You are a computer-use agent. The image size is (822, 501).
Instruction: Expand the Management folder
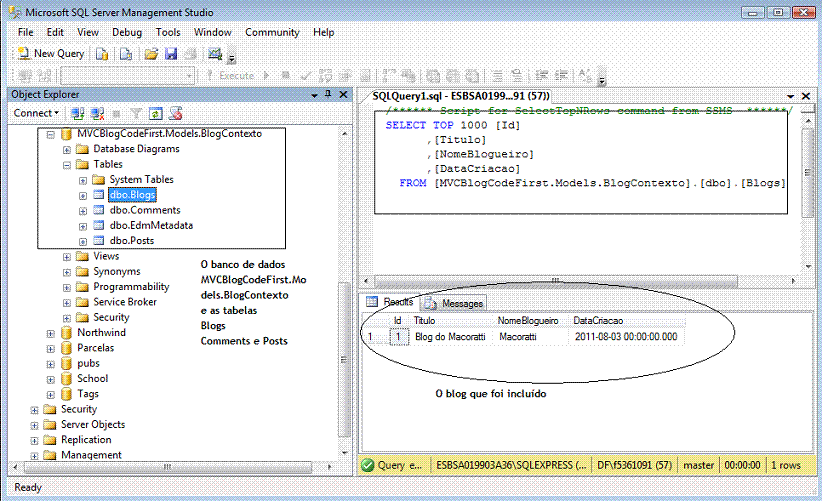[35, 455]
